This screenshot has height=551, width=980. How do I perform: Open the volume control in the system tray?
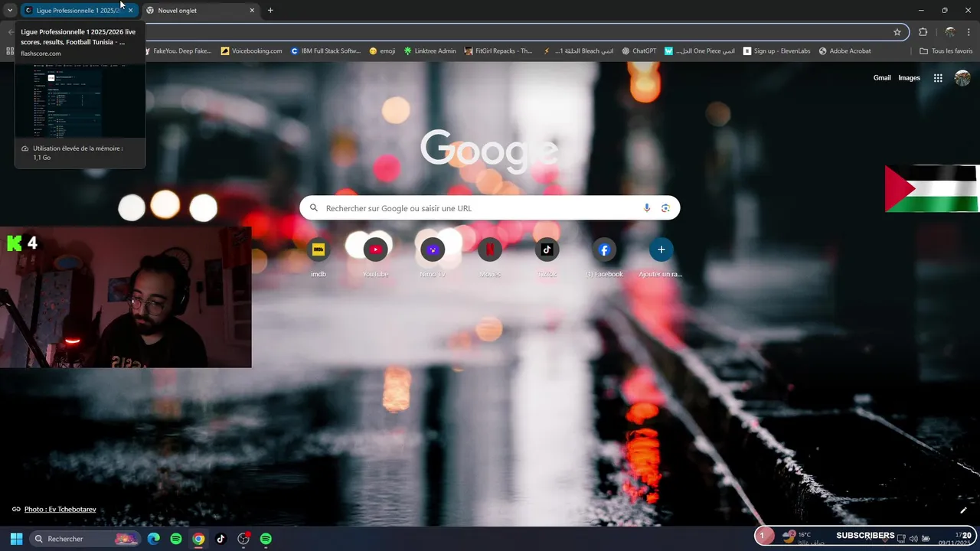(913, 539)
